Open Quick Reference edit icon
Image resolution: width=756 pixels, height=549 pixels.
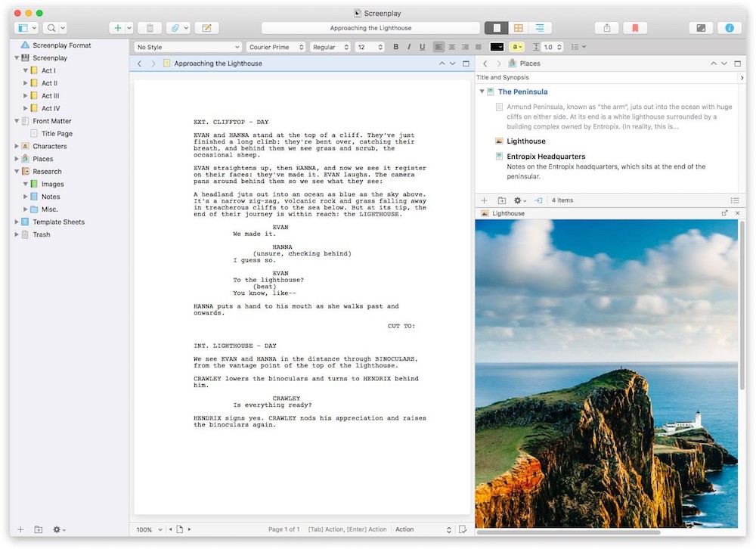point(206,28)
